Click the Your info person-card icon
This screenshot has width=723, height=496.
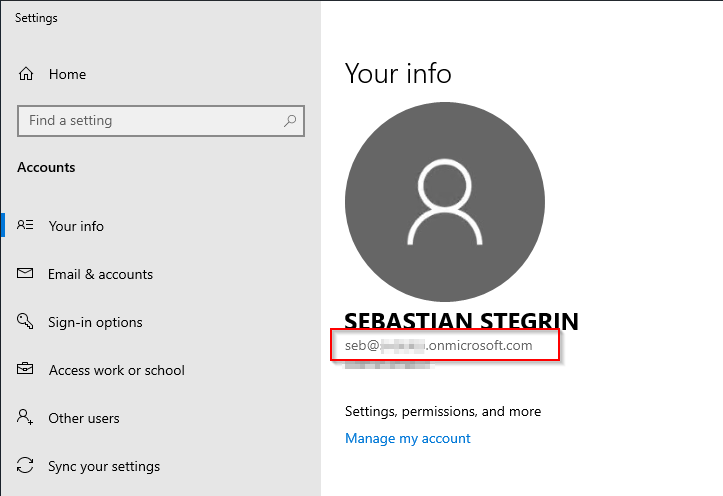click(x=26, y=226)
